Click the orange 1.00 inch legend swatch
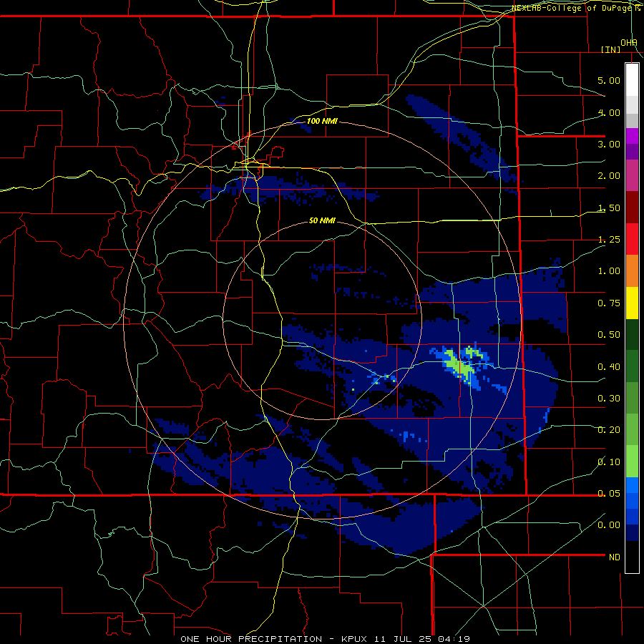 tap(632, 271)
